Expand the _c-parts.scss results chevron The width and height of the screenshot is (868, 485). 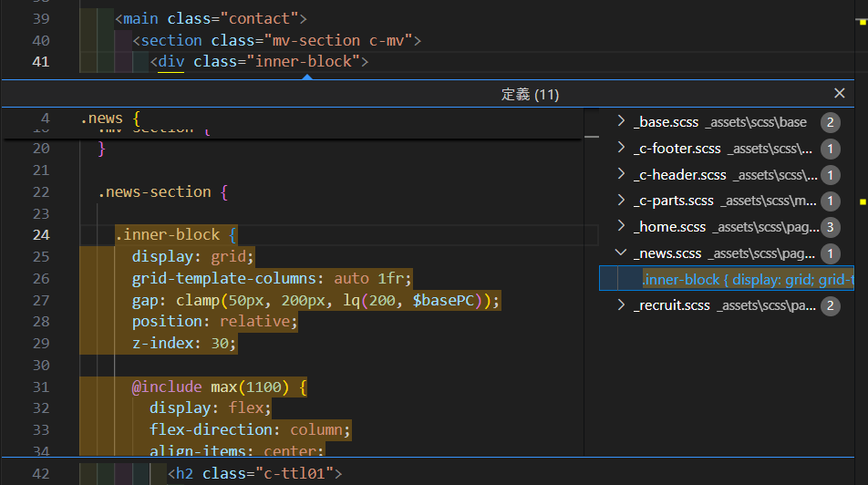tap(621, 201)
